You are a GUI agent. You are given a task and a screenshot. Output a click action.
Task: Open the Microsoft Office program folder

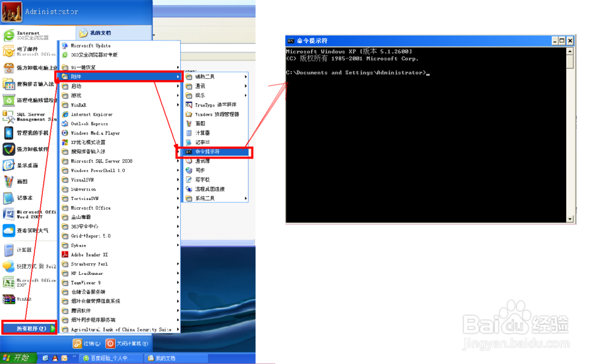click(x=121, y=208)
